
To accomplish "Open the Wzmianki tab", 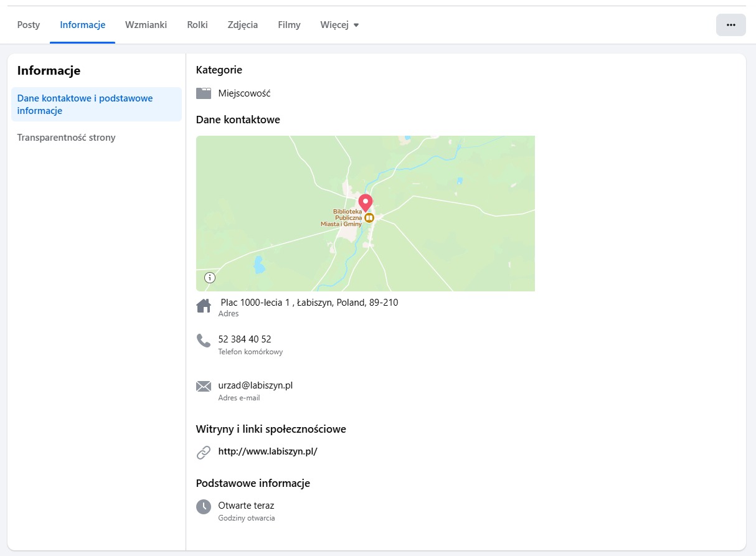I will [146, 25].
